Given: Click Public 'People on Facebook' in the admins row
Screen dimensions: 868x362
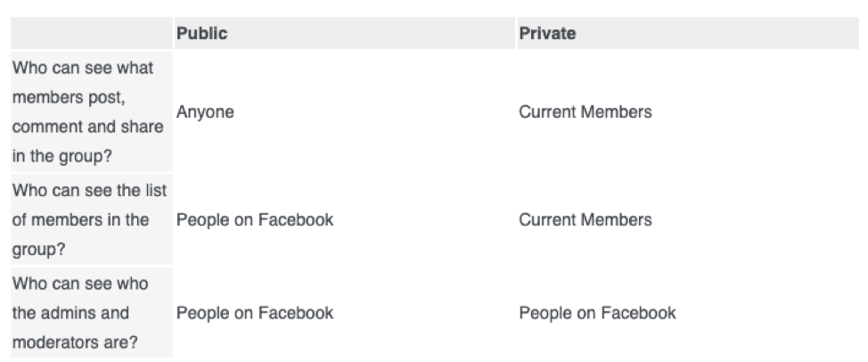Looking at the screenshot, I should (x=254, y=313).
